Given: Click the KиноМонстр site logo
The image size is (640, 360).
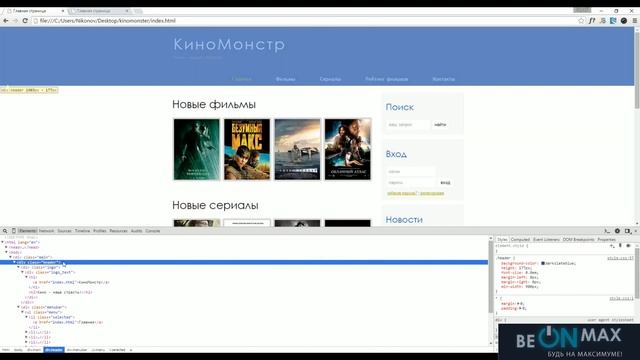Looking at the screenshot, I should click(x=229, y=44).
